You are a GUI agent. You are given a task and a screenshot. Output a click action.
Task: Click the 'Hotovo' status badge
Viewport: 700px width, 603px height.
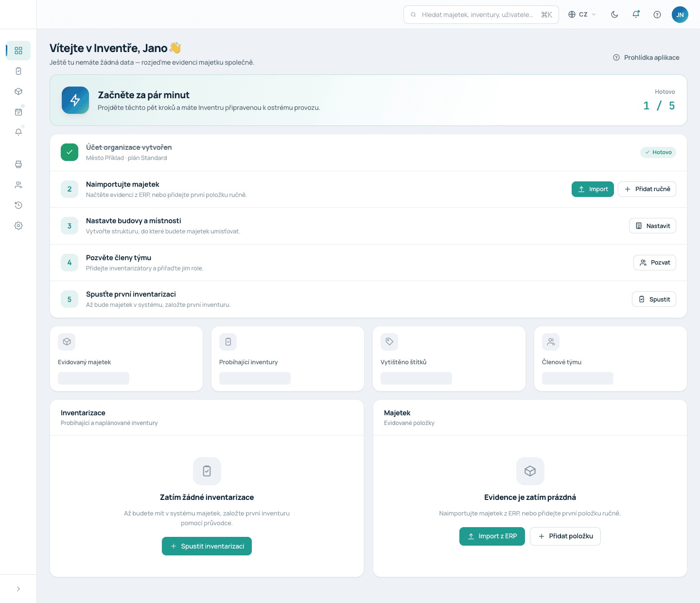(x=658, y=152)
